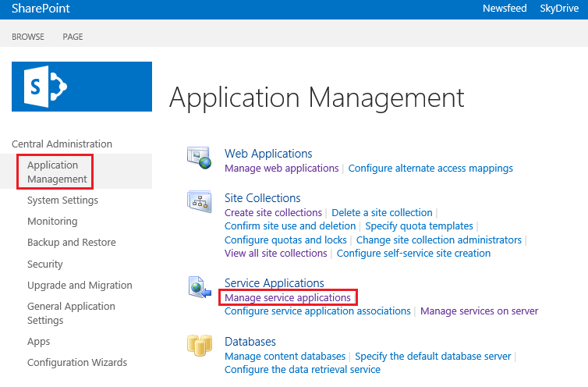Click Manage content databases link
This screenshot has width=588, height=387.
(x=285, y=357)
